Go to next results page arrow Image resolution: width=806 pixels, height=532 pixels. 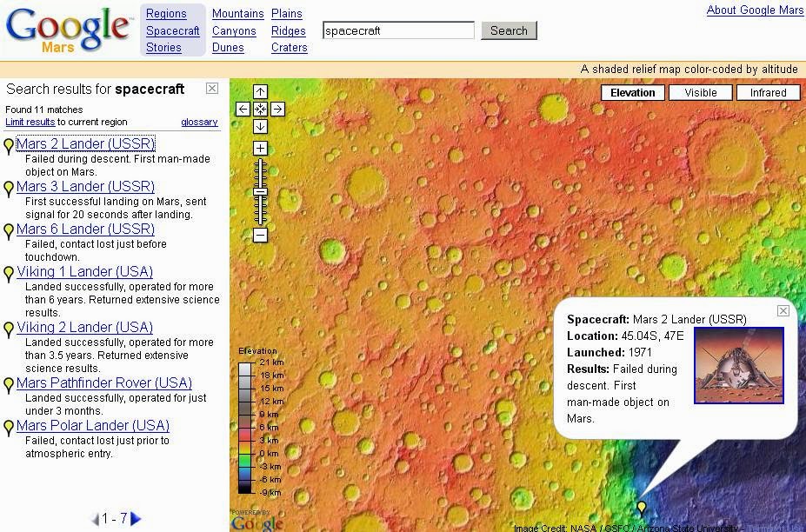(136, 519)
